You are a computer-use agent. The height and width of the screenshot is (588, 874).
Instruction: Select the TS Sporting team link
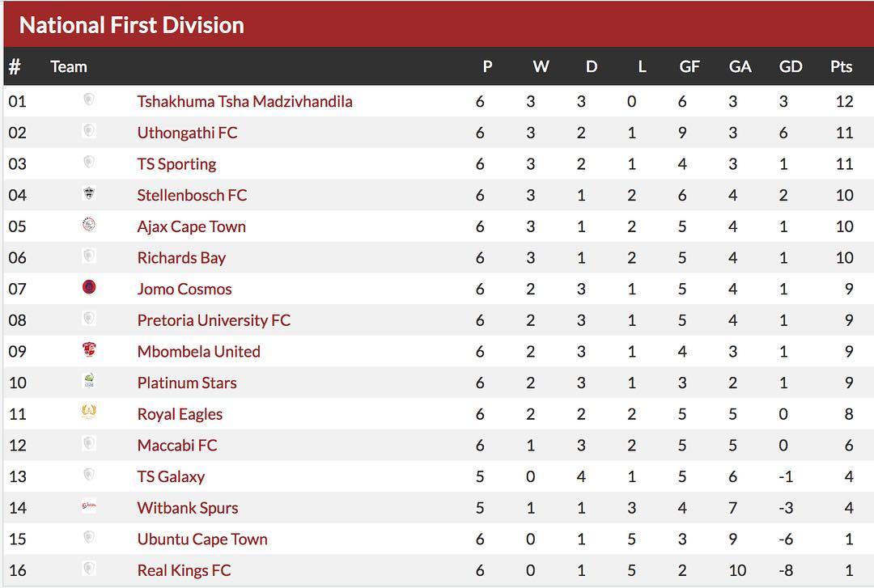[176, 164]
